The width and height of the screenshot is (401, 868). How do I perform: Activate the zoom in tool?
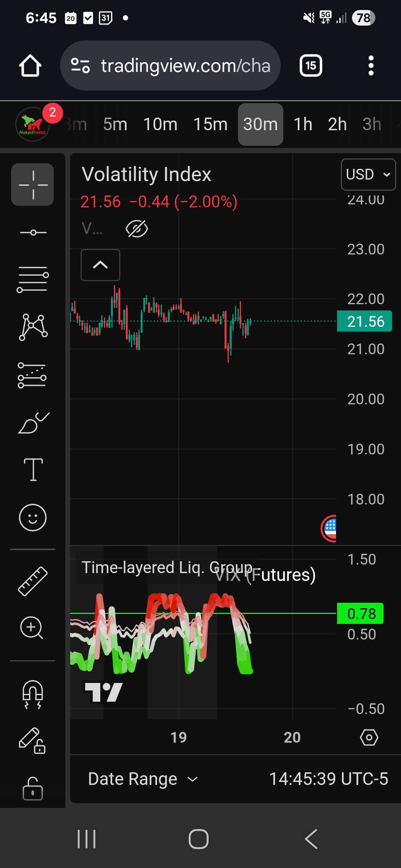coord(33,628)
